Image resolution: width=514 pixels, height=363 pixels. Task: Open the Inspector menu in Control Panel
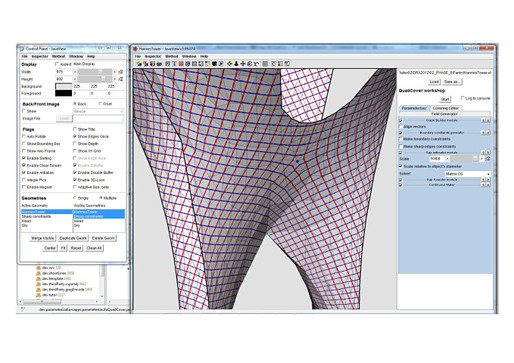(40, 56)
